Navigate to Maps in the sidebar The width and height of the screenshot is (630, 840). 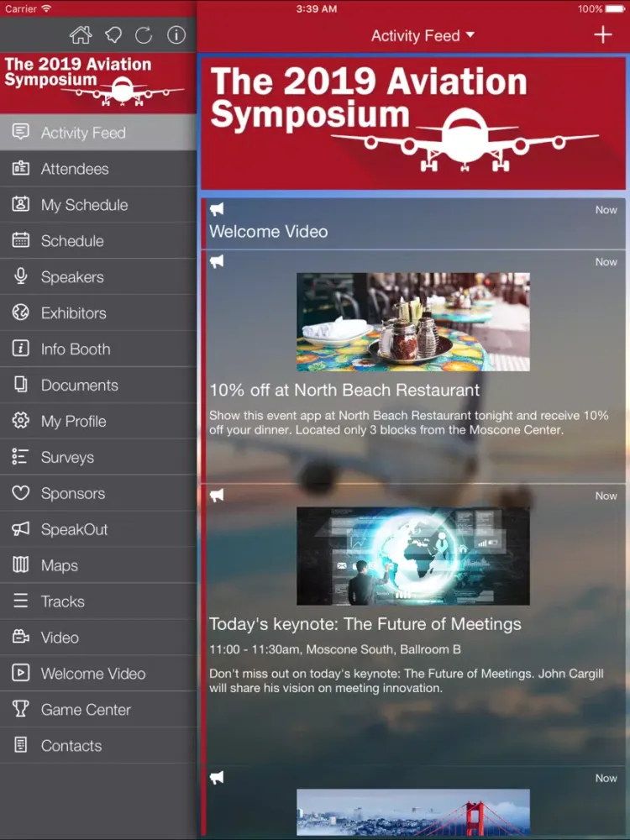[x=60, y=566]
